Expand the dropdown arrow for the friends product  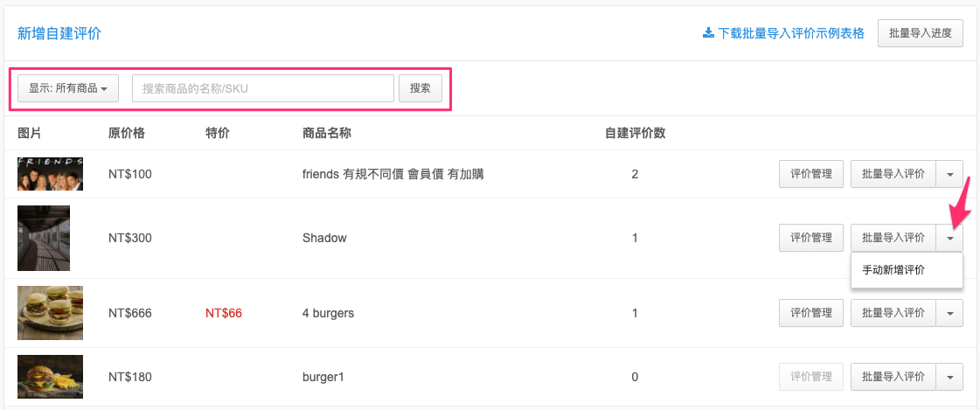949,174
